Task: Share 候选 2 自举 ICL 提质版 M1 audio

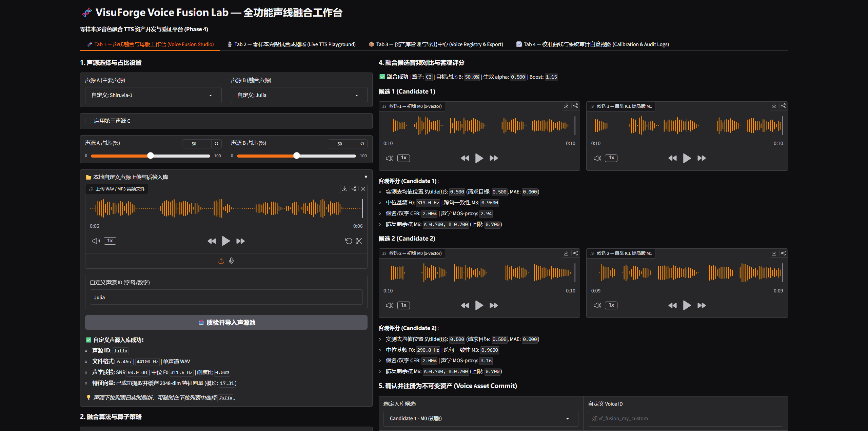Action: (x=784, y=253)
